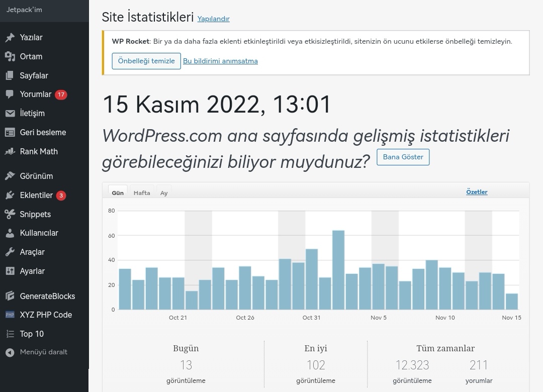Viewport: 543px width, 392px height.
Task: Select the Gün tab
Action: tap(118, 193)
